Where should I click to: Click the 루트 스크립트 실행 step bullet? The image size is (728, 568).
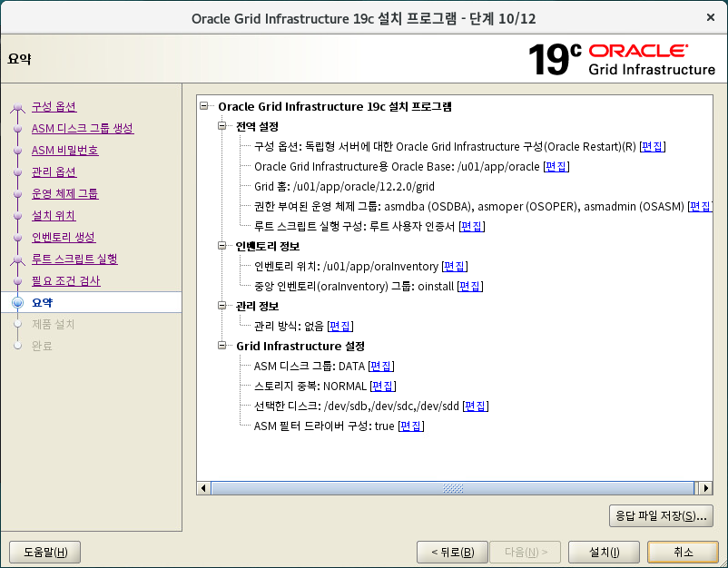(x=17, y=260)
